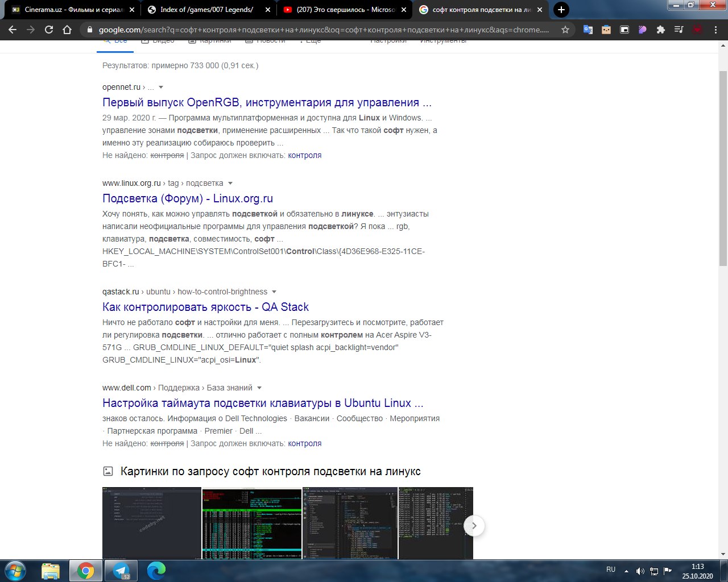Image resolution: width=728 pixels, height=582 pixels.
Task: Open the Google Translate extension
Action: tap(588, 30)
